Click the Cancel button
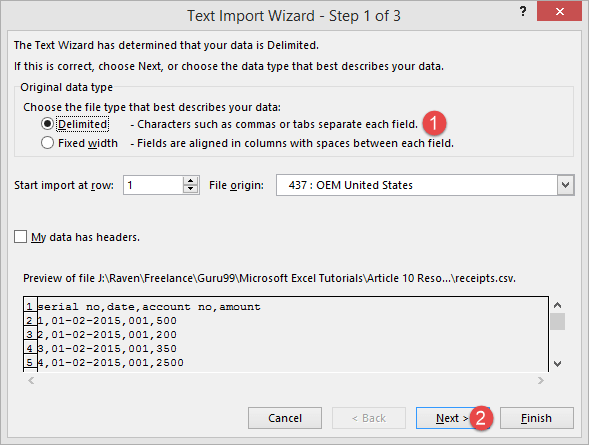 tap(285, 418)
